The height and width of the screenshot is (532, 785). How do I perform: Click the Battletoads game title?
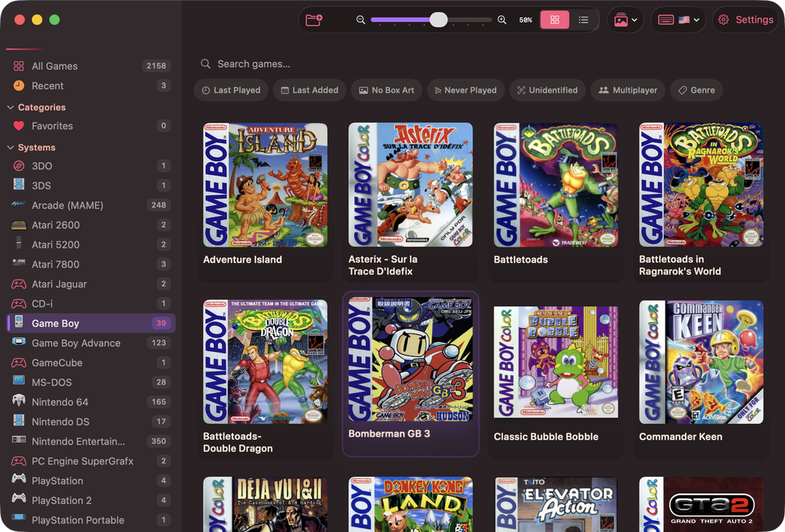tap(521, 260)
